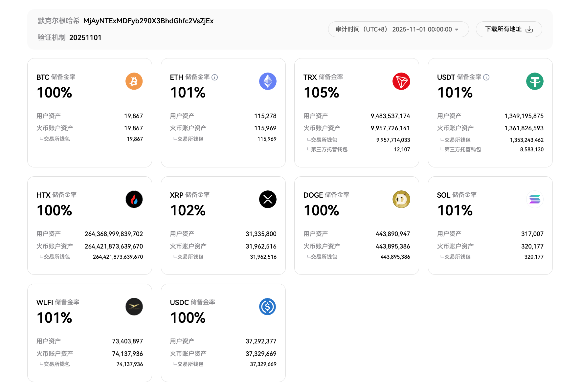Click the DOGE Dogecoin icon
The height and width of the screenshot is (392, 582).
401,199
